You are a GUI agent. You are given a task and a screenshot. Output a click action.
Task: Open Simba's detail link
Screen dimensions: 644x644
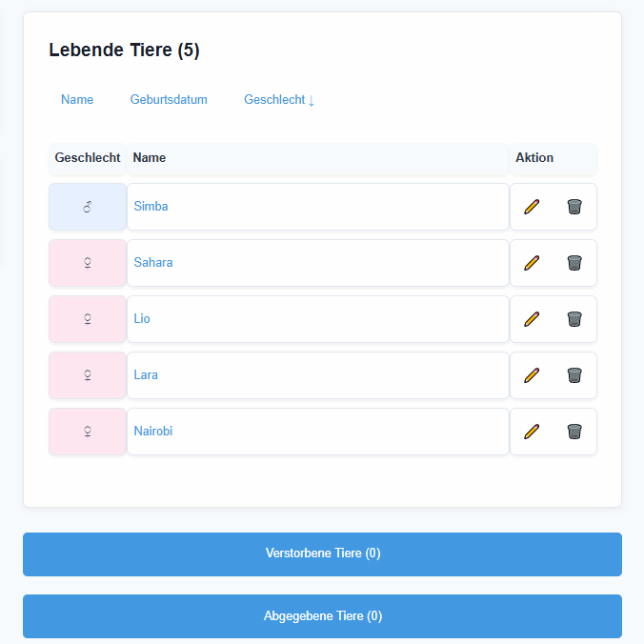tap(151, 206)
